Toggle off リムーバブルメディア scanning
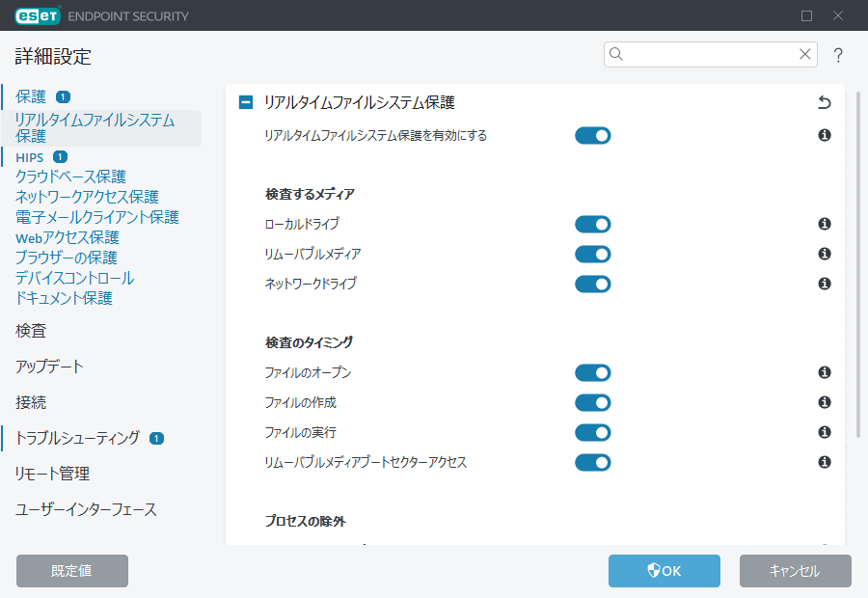Screen dimensions: 868x598 point(592,255)
